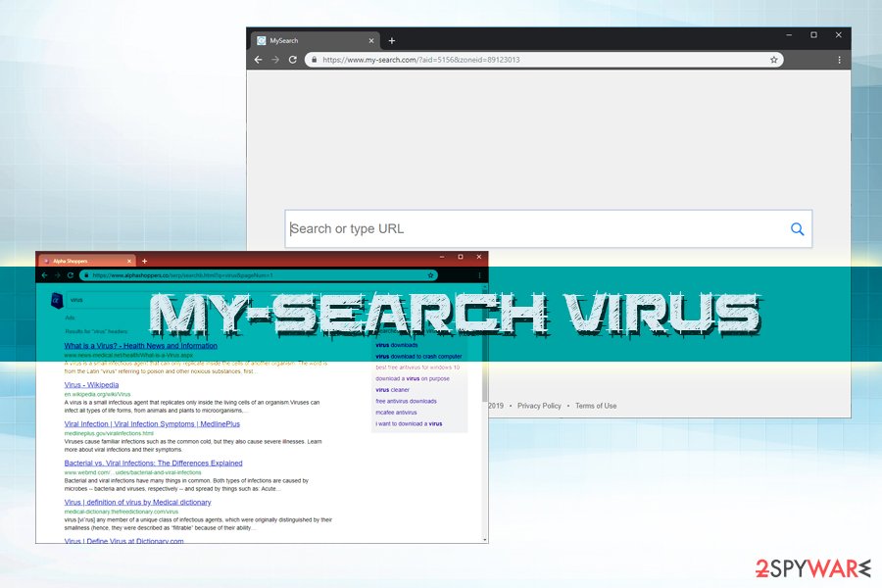Focus the alphashoppers.co address bar

[x=259, y=275]
